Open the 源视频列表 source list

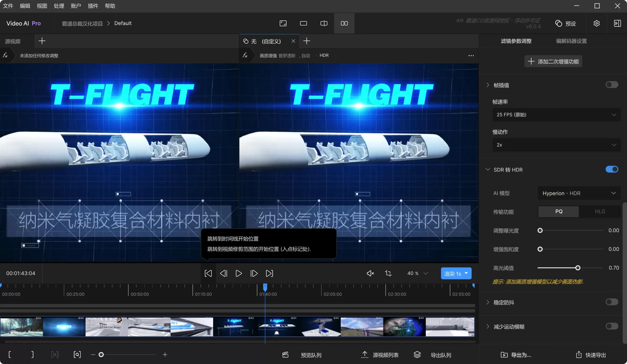point(380,355)
